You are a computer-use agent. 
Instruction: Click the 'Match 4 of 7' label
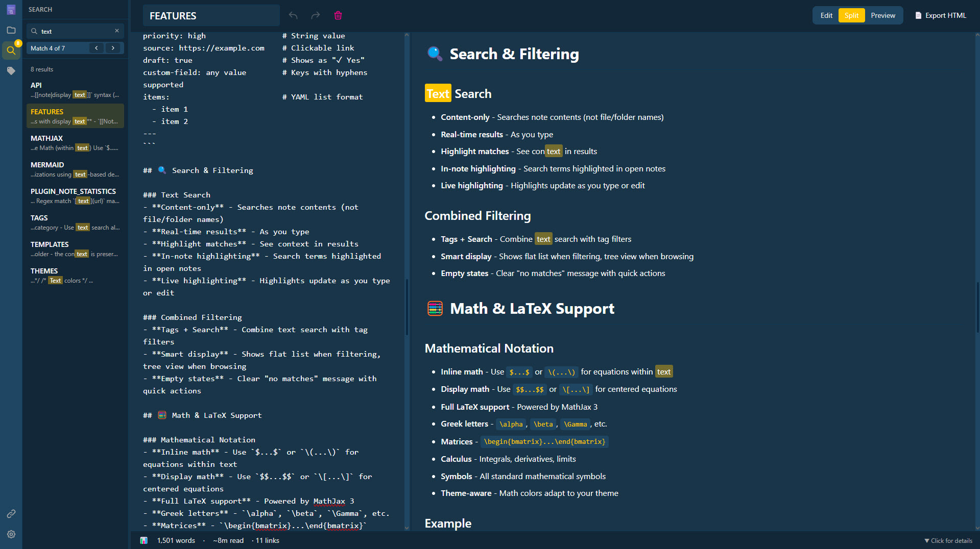[47, 48]
